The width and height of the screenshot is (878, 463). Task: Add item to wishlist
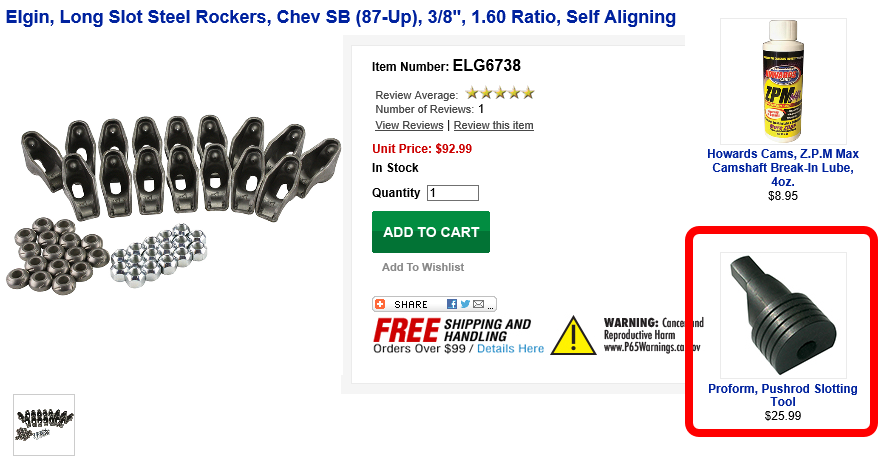pos(423,267)
